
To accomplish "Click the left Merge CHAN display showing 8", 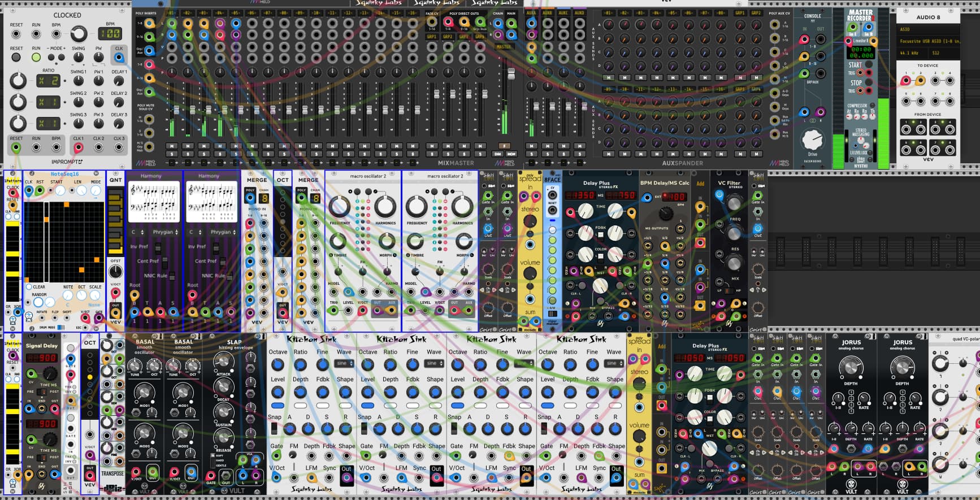I will (263, 198).
